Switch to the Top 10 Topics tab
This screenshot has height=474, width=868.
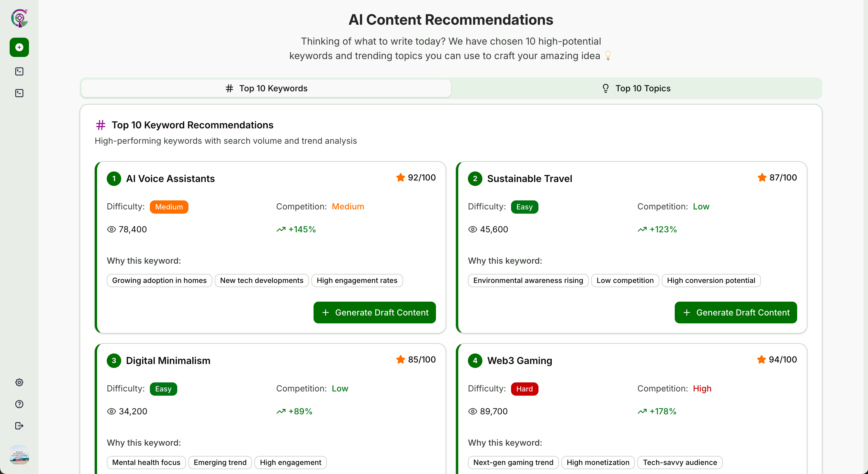coord(636,88)
